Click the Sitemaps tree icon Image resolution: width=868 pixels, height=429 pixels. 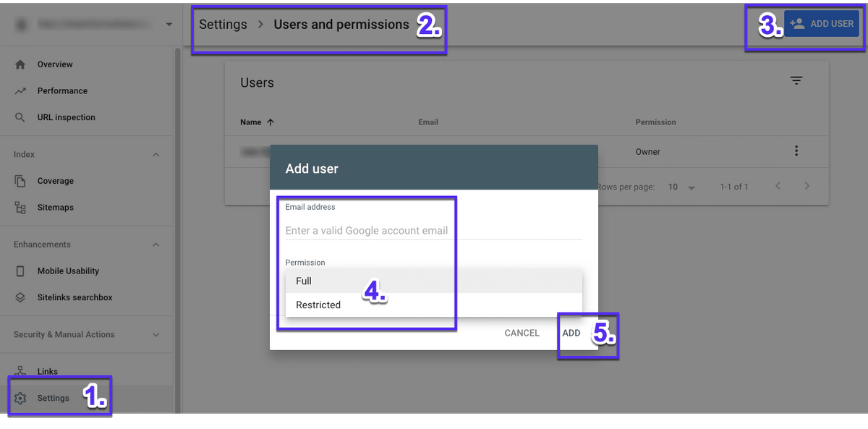20,208
